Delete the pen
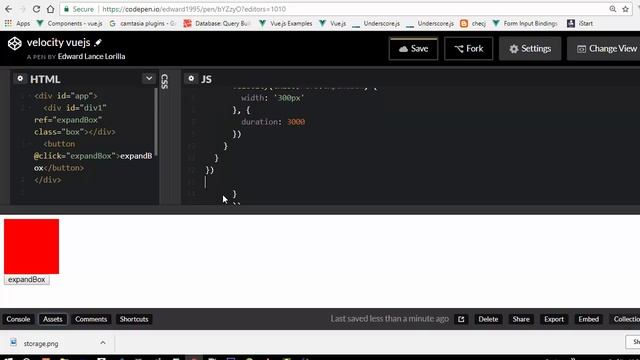Screen dimensions: 640x360 coord(488,319)
